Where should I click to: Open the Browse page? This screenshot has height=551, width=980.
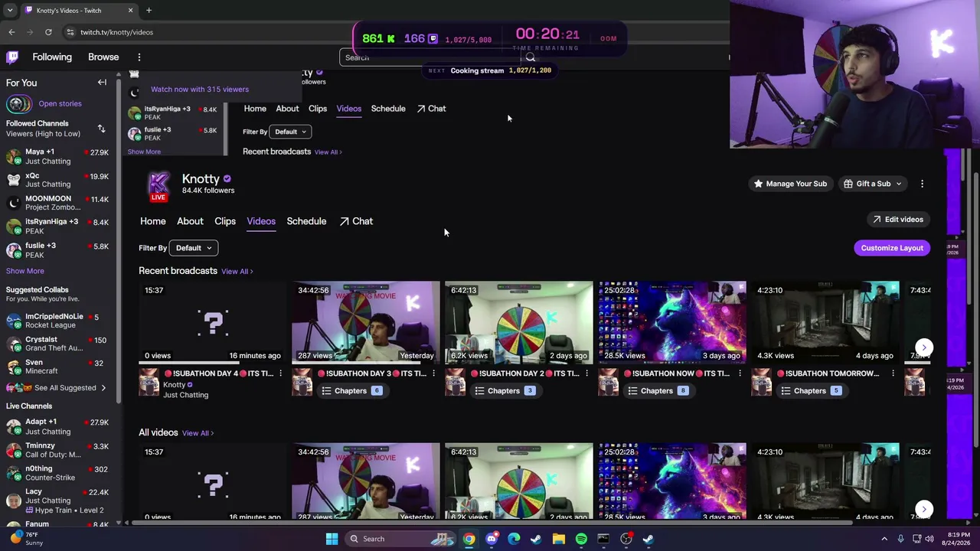click(x=103, y=57)
